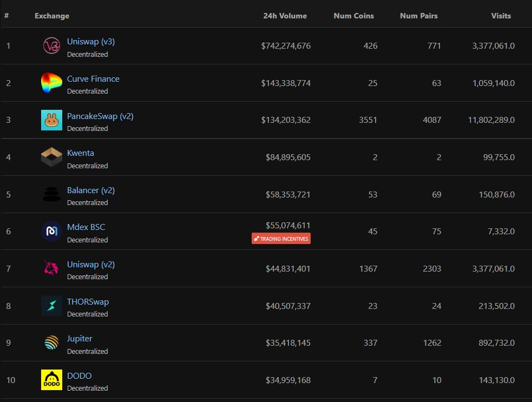Viewport: 532px width, 402px height.
Task: Click the 771 pairs cell
Action: pos(434,46)
